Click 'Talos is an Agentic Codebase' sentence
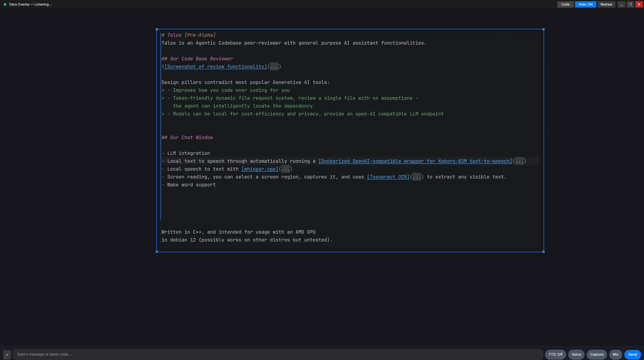 tap(294, 43)
